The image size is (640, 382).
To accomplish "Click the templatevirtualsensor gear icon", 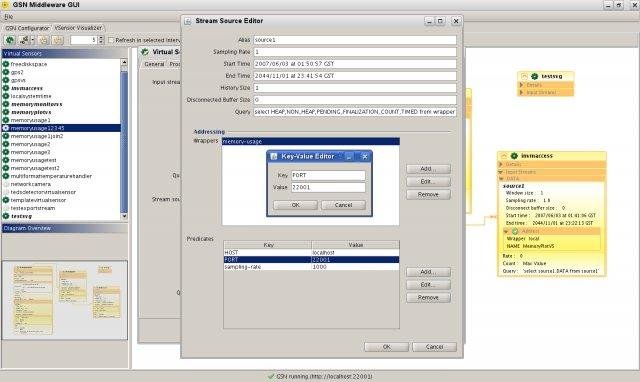I will [x=6, y=200].
